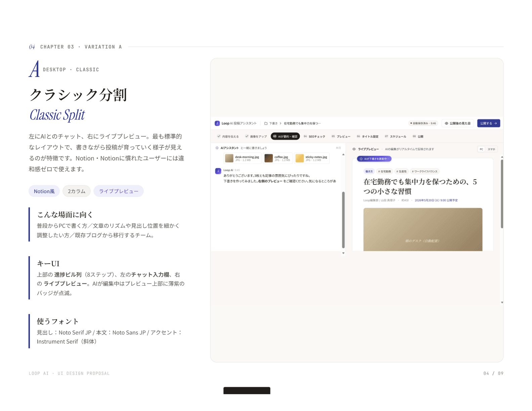
Task: Click the こんな場面に向く heading
Action: coord(65,215)
